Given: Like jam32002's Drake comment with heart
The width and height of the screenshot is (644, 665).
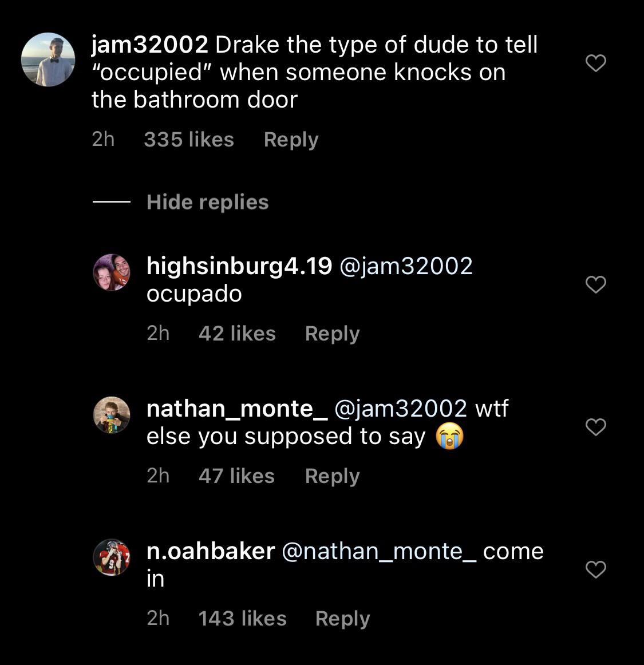Looking at the screenshot, I should click(x=596, y=63).
